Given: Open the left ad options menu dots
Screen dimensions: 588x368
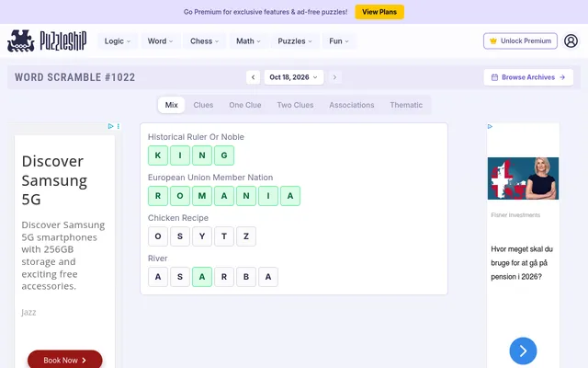Looking at the screenshot, I should (119, 126).
